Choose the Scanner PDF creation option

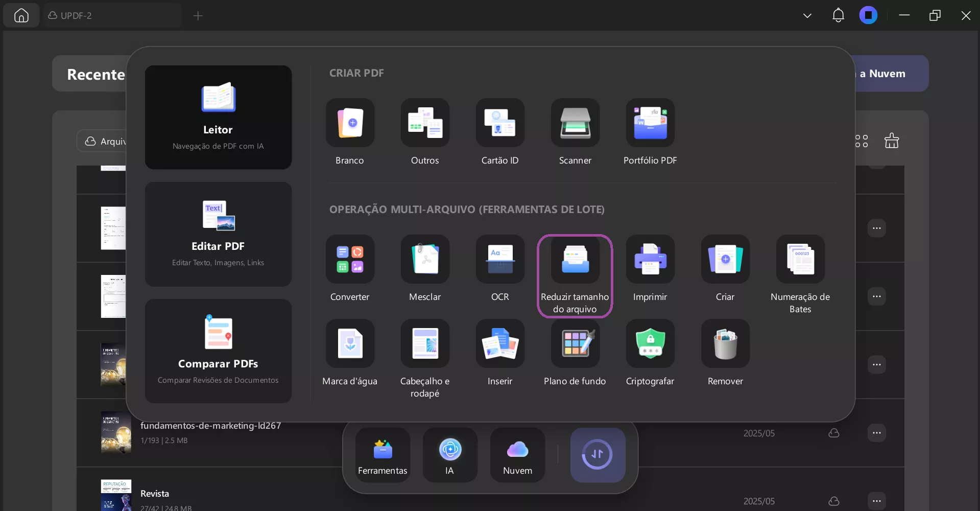pos(575,123)
